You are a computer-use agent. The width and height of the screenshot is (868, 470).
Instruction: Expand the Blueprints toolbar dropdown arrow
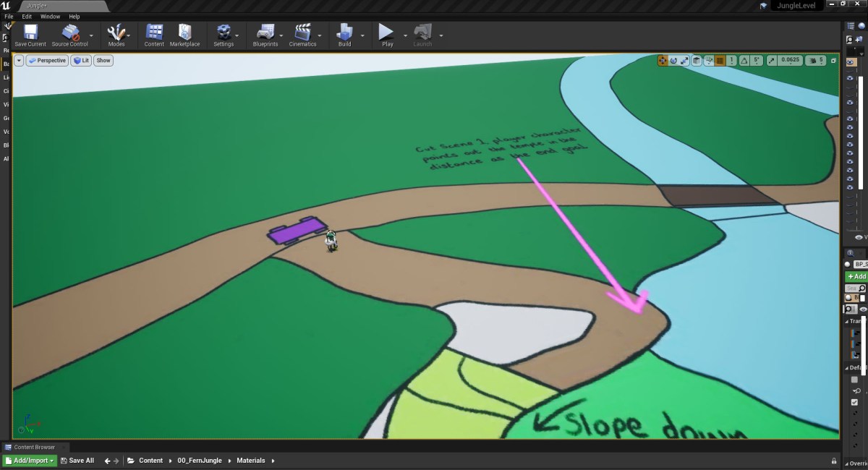click(283, 35)
